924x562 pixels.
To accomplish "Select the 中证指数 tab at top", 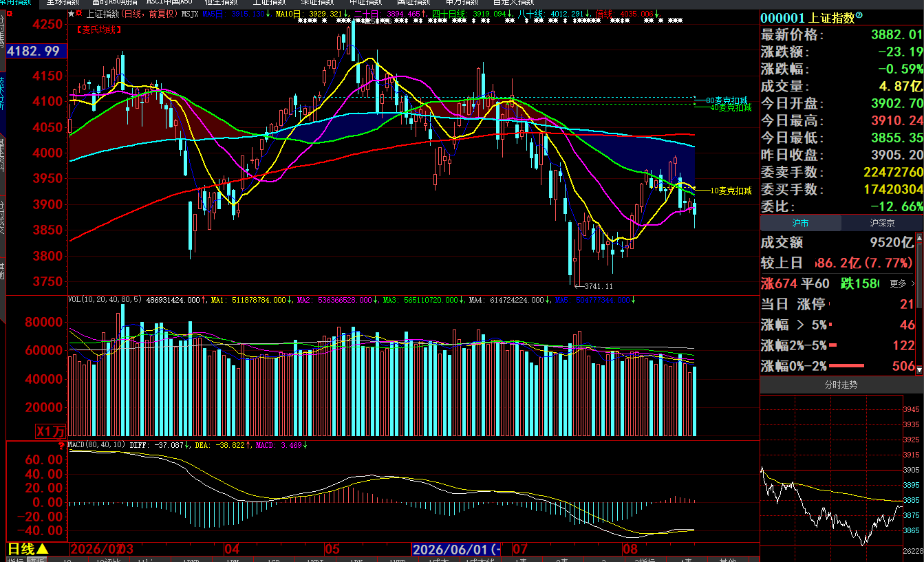I will click(x=365, y=3).
